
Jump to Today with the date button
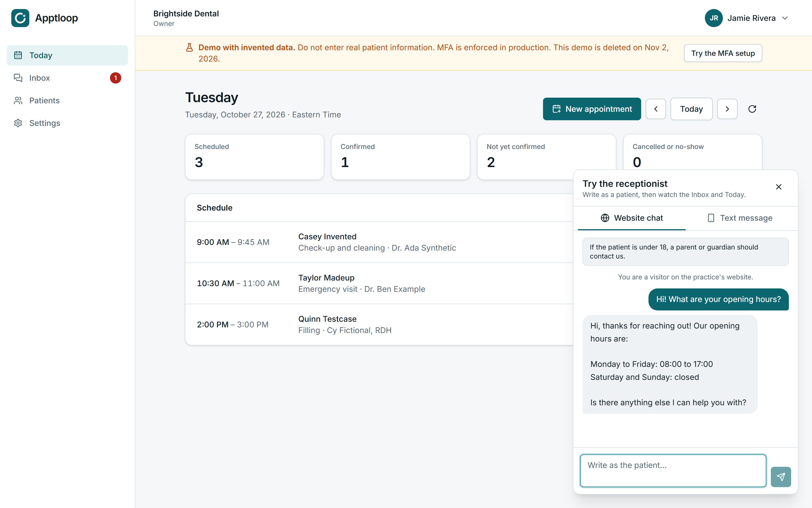[x=691, y=109]
